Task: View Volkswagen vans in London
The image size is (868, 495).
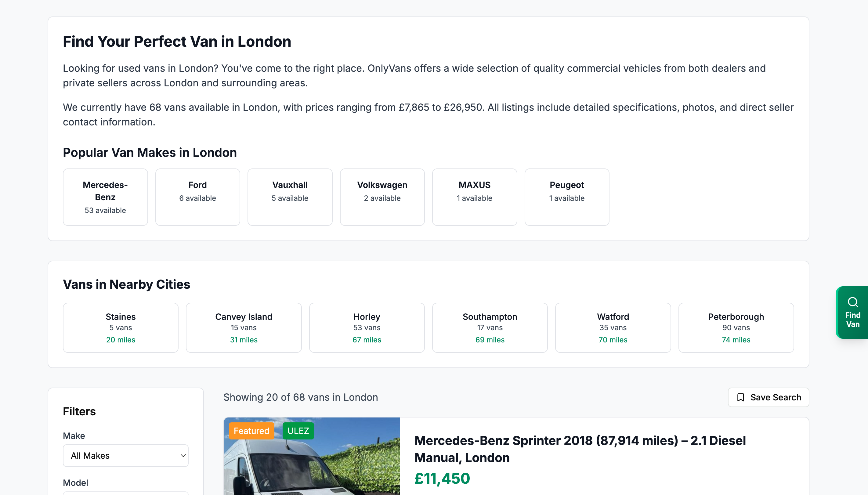Action: [382, 197]
